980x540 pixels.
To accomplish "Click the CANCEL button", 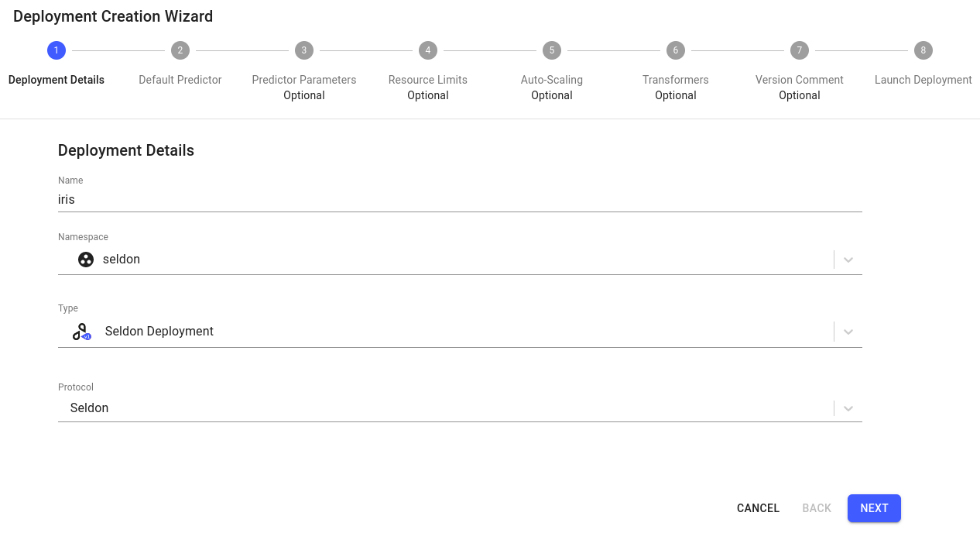I will (758, 508).
